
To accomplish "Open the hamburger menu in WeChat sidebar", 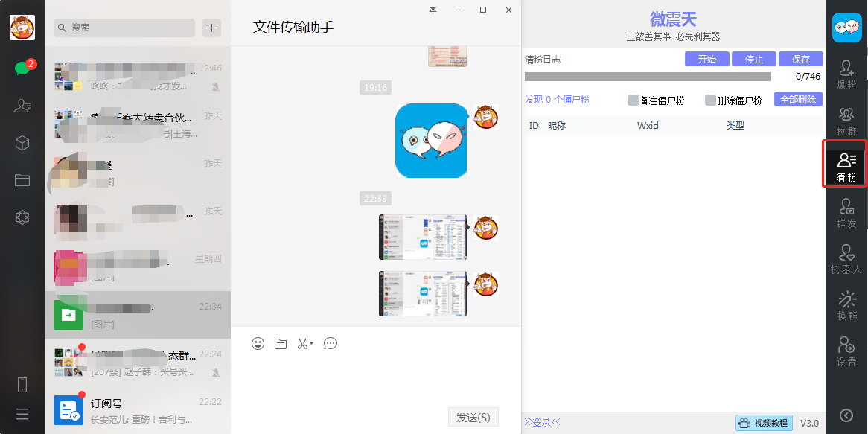I will (x=22, y=413).
